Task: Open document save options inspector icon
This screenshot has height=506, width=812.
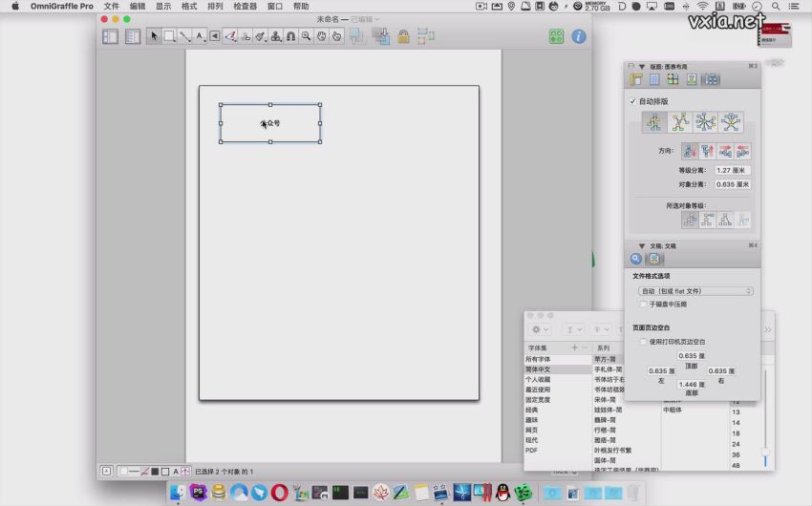Action: click(654, 259)
